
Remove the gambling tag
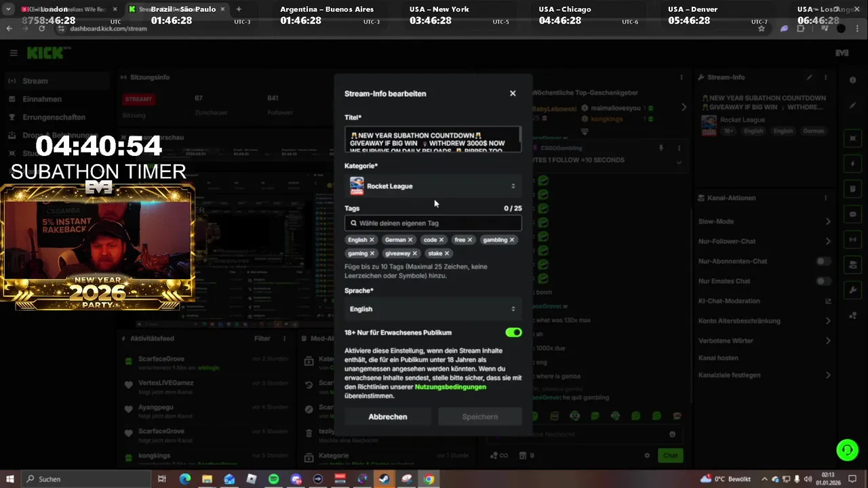pos(512,240)
